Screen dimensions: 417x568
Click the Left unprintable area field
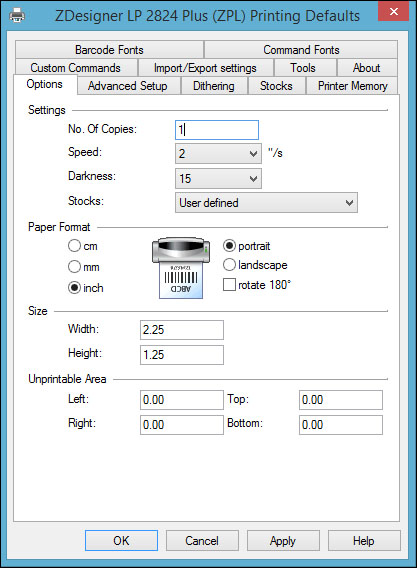click(x=182, y=400)
